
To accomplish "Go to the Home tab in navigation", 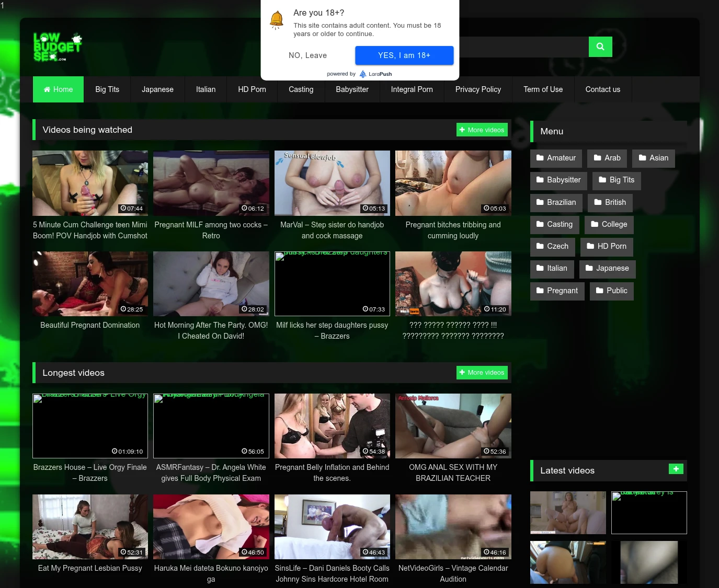I will (x=58, y=89).
